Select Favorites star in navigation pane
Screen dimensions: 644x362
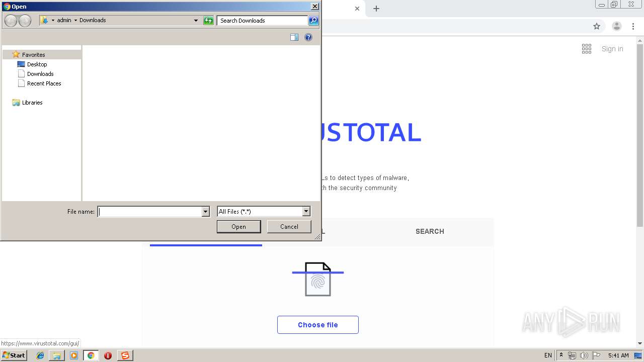[16, 54]
